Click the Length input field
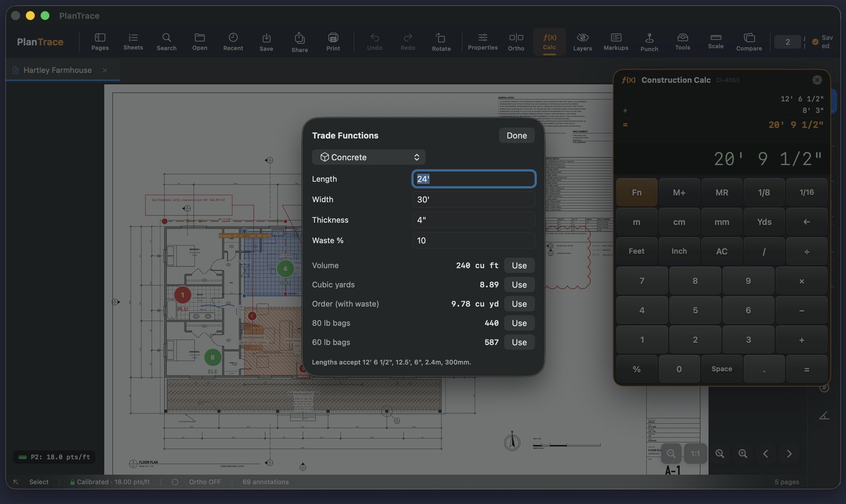The width and height of the screenshot is (846, 504). (x=474, y=179)
